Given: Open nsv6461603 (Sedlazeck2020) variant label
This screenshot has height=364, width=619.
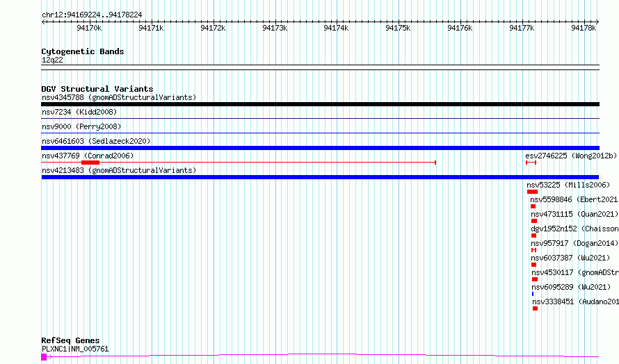Looking at the screenshot, I should [96, 141].
